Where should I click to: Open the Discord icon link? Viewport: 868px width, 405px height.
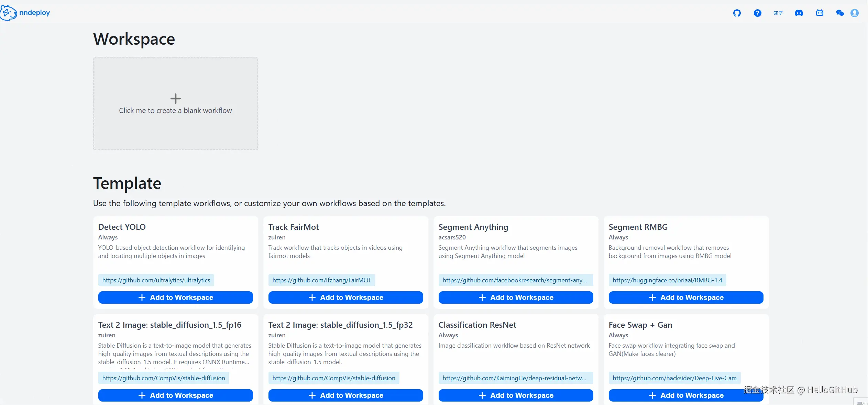tap(799, 13)
